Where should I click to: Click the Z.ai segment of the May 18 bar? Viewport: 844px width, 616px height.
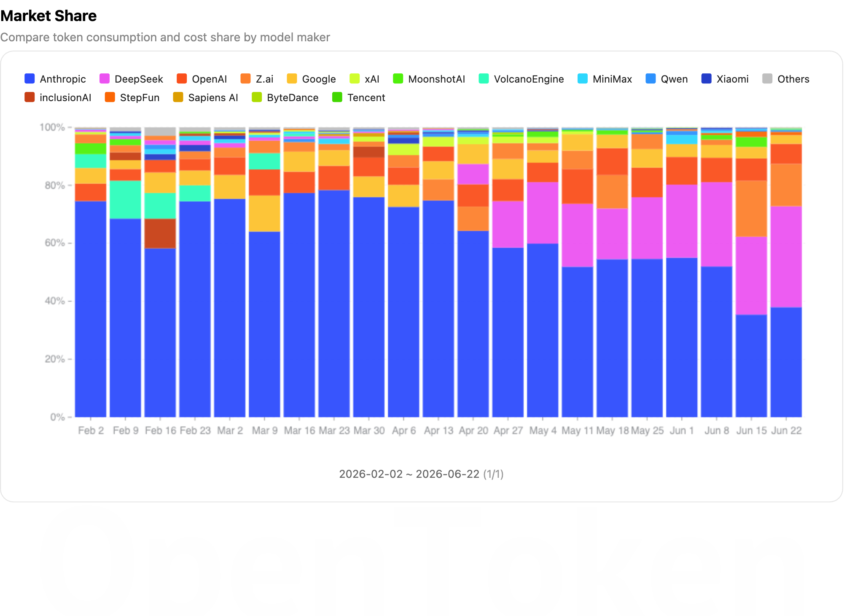click(x=612, y=192)
